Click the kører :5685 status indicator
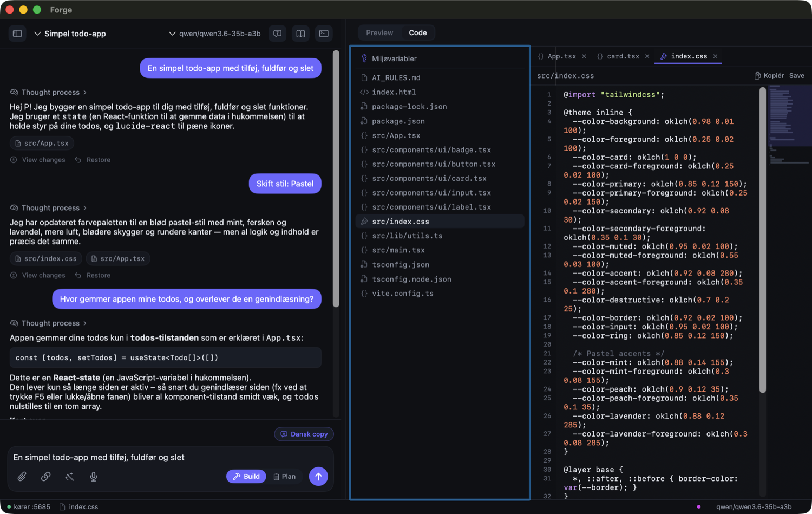Viewport: 812px width, 514px height. 28,507
